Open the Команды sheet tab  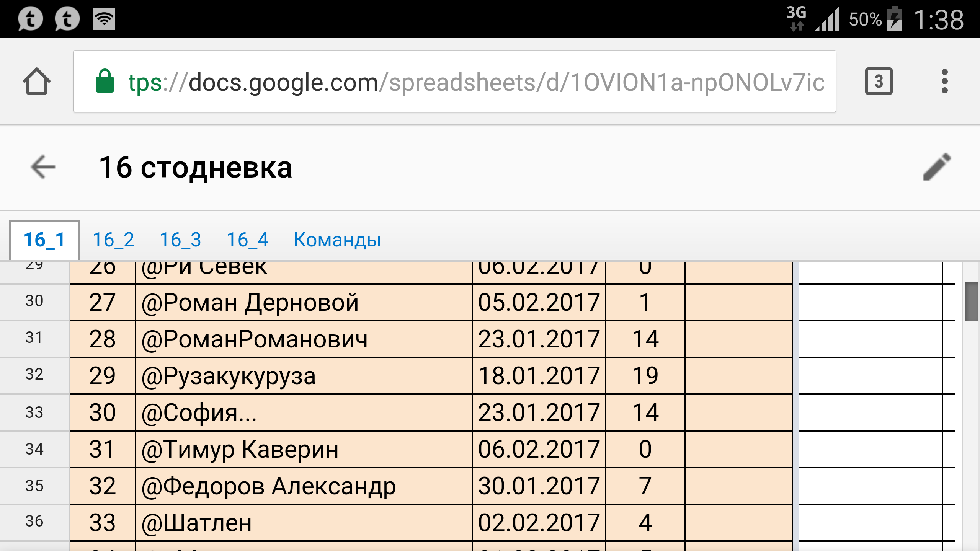coord(337,240)
